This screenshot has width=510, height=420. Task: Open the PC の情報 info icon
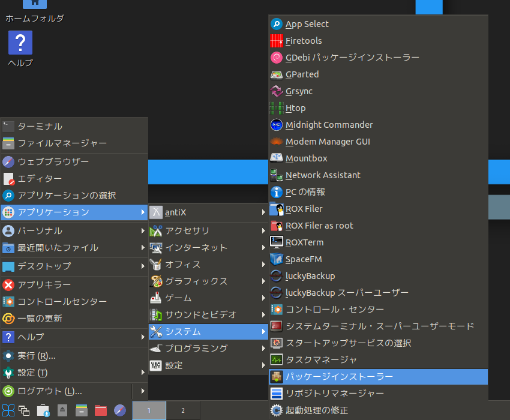coord(277,192)
